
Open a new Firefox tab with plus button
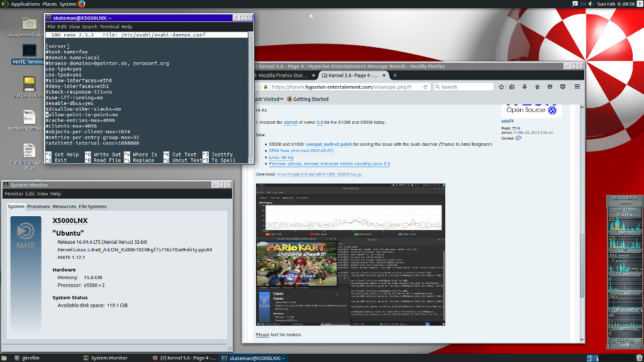click(395, 75)
